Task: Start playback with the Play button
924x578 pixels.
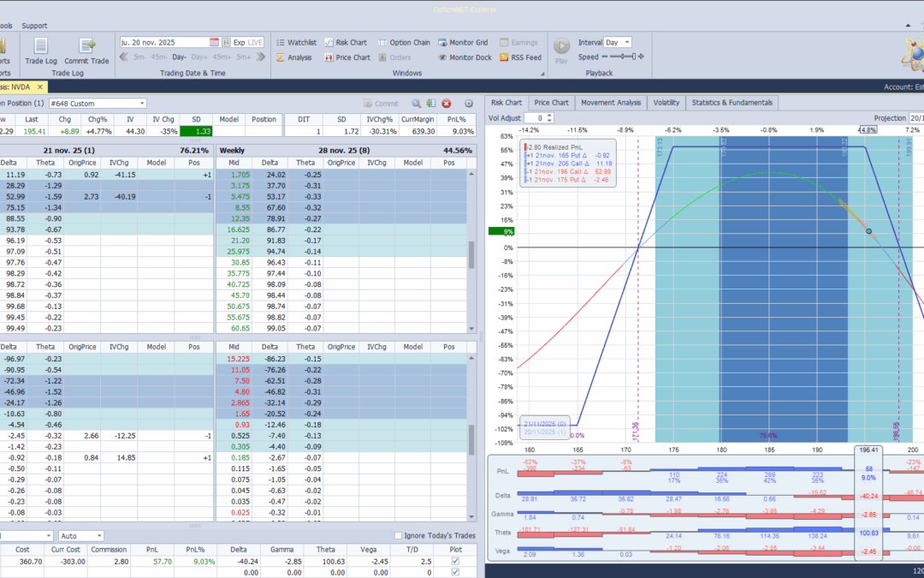Action: coord(561,51)
